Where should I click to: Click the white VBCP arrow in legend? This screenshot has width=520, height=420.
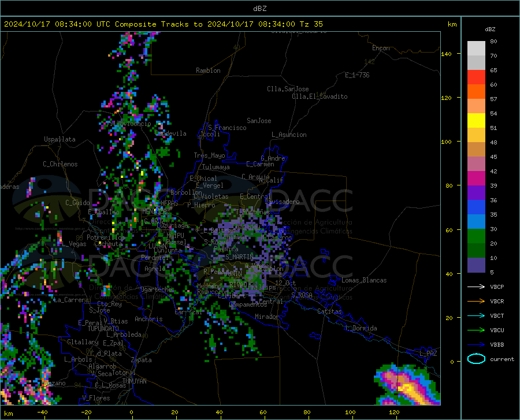[476, 287]
